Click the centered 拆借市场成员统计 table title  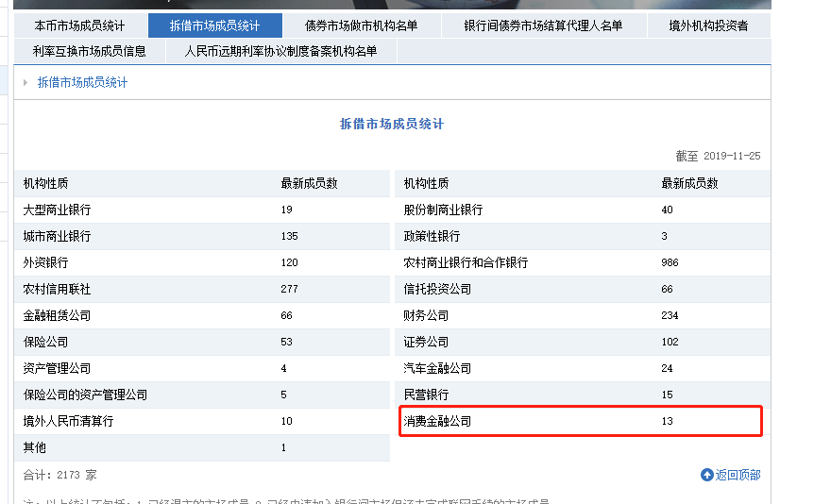[392, 124]
